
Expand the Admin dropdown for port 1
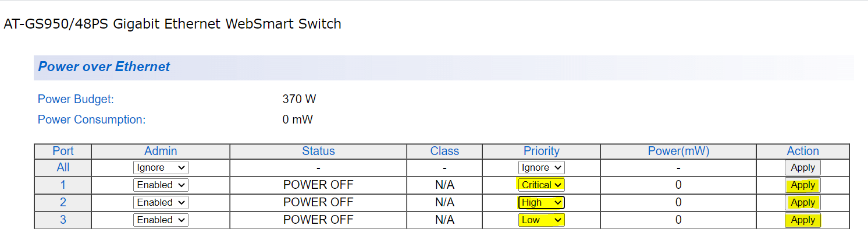click(161, 185)
